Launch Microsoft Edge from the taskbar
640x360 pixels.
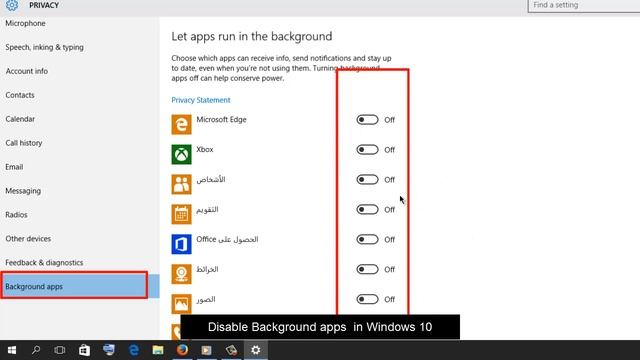coord(133,350)
